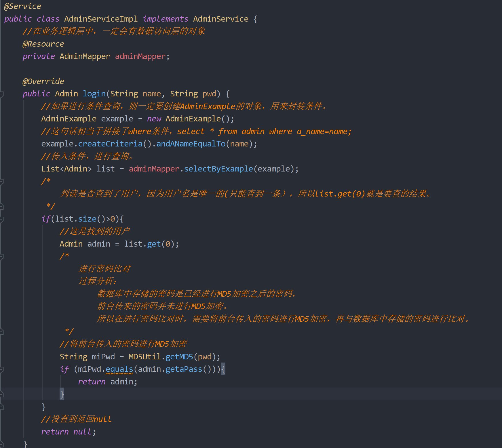Click the AdminService interface name

click(221, 19)
